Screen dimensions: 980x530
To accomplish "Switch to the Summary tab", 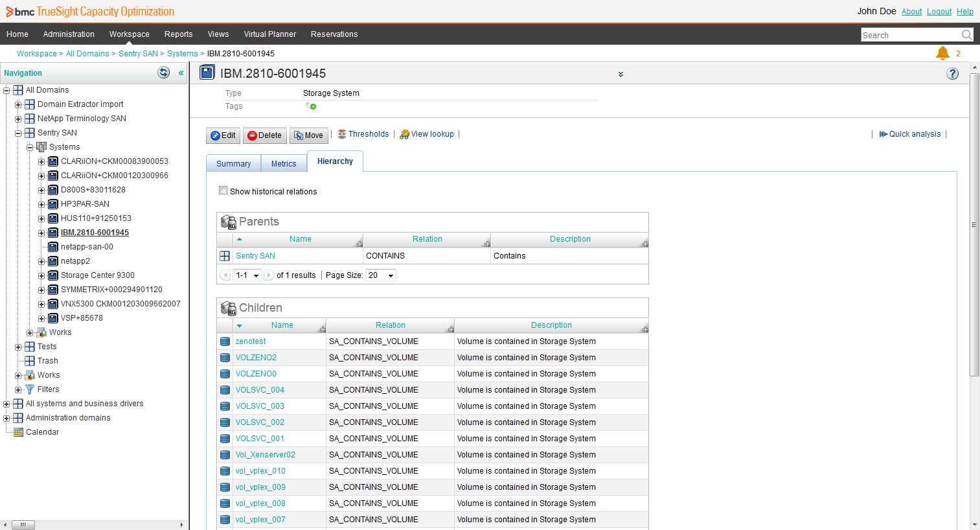I will pos(233,163).
